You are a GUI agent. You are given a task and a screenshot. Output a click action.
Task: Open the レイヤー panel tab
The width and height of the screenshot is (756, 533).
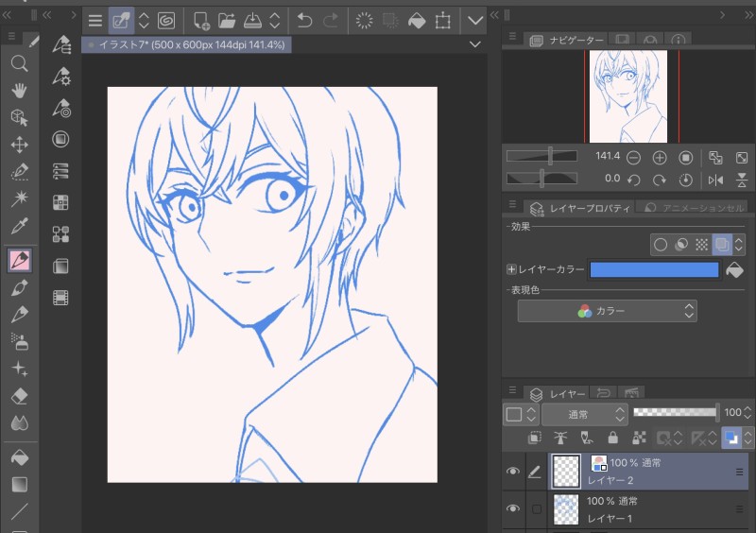click(x=558, y=394)
